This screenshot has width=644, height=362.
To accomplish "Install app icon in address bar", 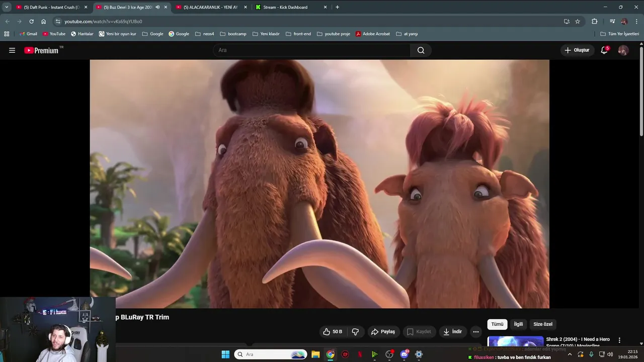I will pyautogui.click(x=567, y=22).
